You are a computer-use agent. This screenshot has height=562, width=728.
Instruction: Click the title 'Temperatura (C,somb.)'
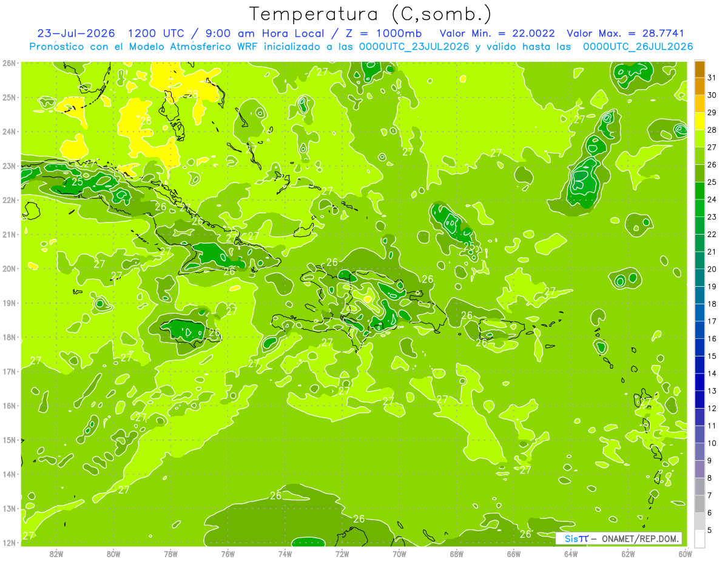click(370, 14)
